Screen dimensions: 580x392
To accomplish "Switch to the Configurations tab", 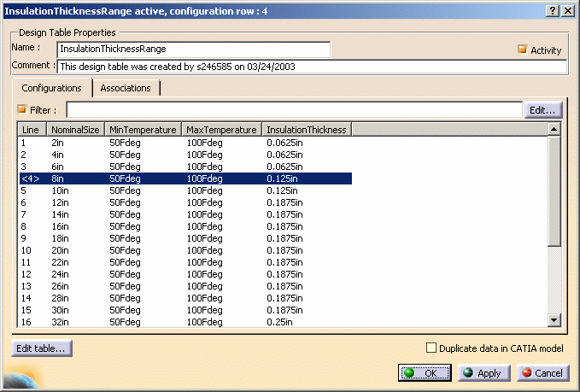I will [x=52, y=88].
